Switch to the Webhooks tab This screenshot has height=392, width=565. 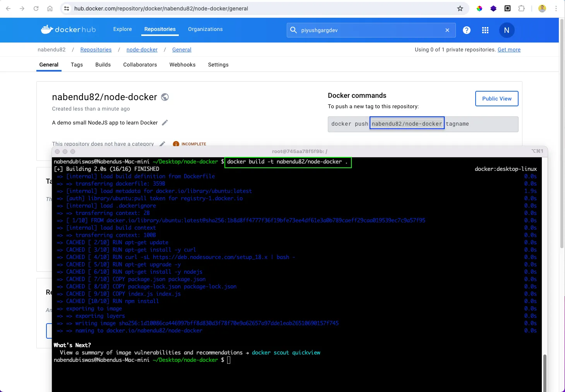coord(182,65)
